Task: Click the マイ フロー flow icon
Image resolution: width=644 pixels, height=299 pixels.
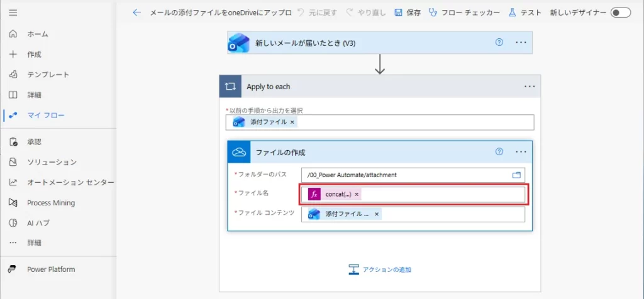Action: (13, 115)
